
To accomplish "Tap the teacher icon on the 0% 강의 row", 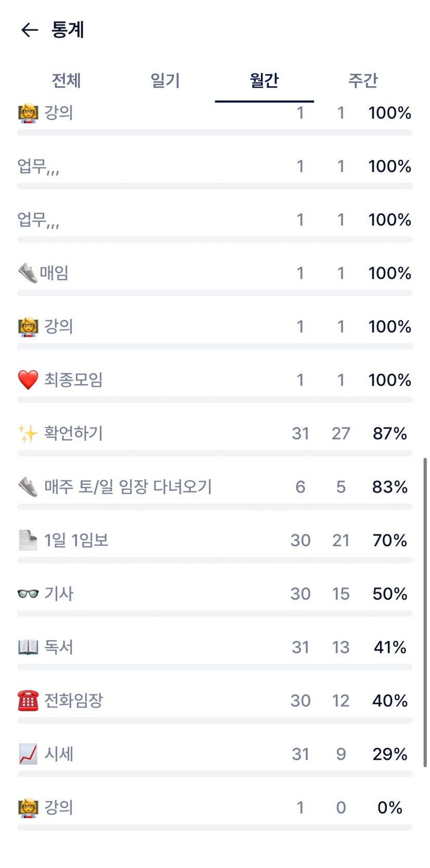I will [x=28, y=808].
